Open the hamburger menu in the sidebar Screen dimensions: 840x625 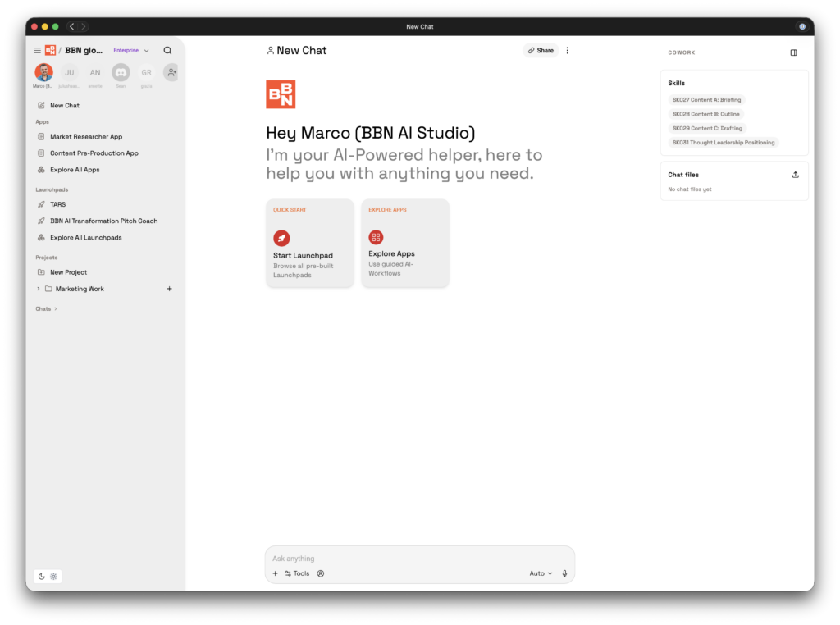38,50
